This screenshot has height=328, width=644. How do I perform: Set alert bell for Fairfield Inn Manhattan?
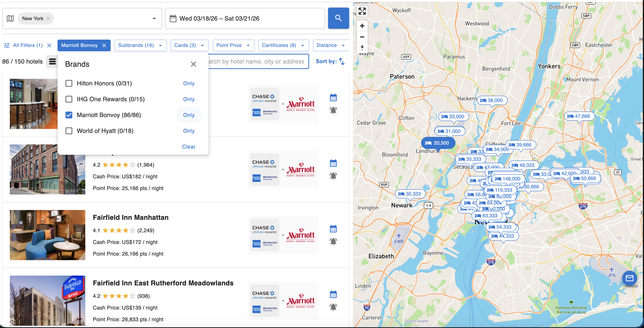coord(333,241)
